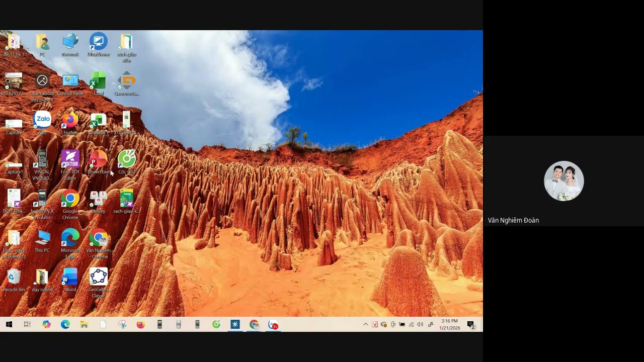
Task: Open the sach-giao-k PDF file icon
Action: pos(127,202)
